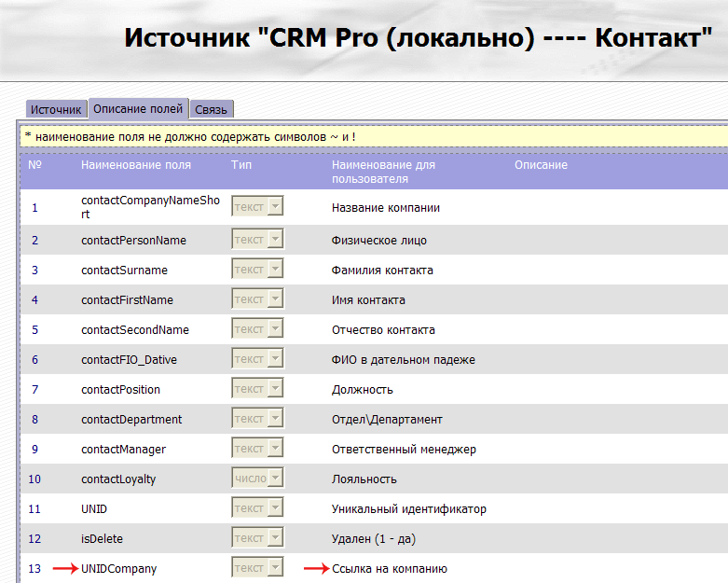
Task: Click the Ссылка на компанию label
Action: (390, 569)
